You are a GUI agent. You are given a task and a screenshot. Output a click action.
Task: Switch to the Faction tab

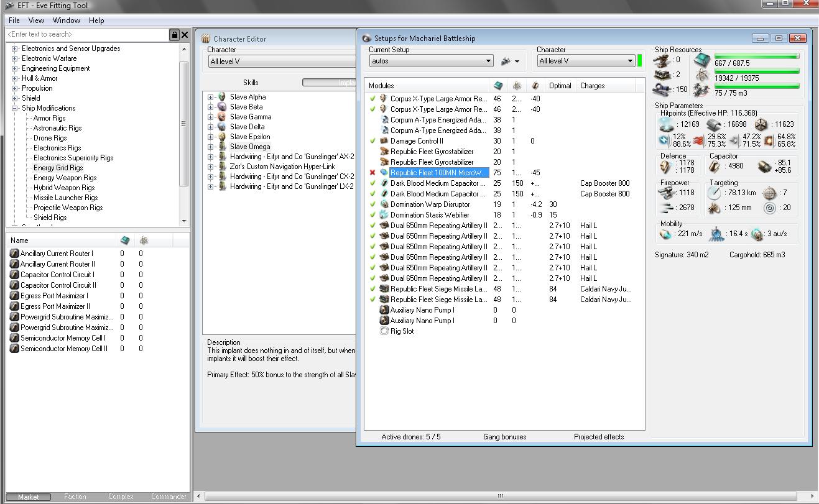(x=75, y=497)
